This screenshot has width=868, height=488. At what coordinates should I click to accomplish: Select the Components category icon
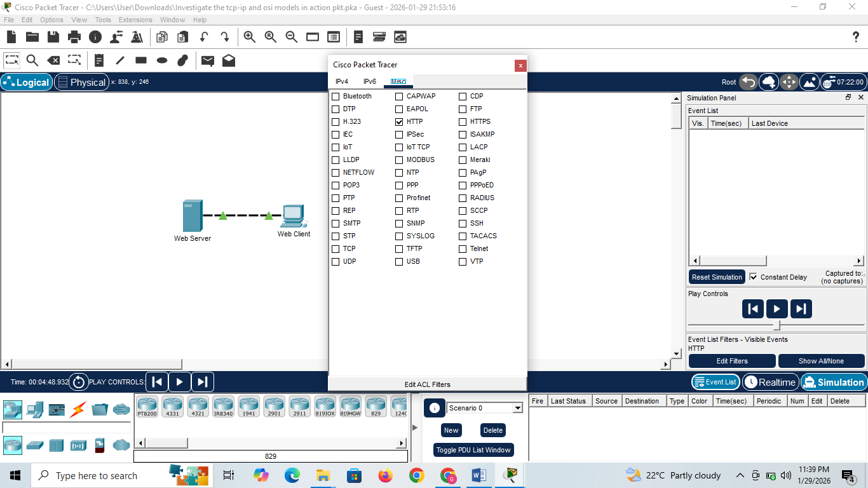click(x=57, y=410)
